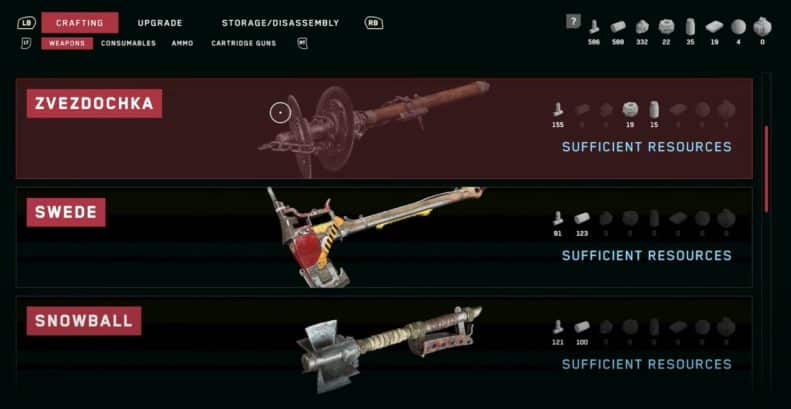
Task: Click the red scrollbar on the right
Action: [766, 169]
